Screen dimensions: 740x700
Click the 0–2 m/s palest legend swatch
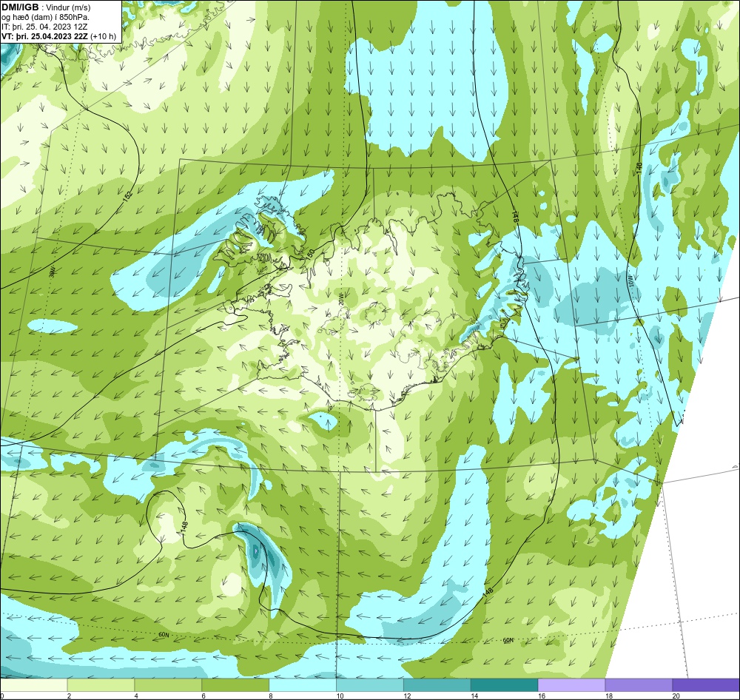pos(33,684)
